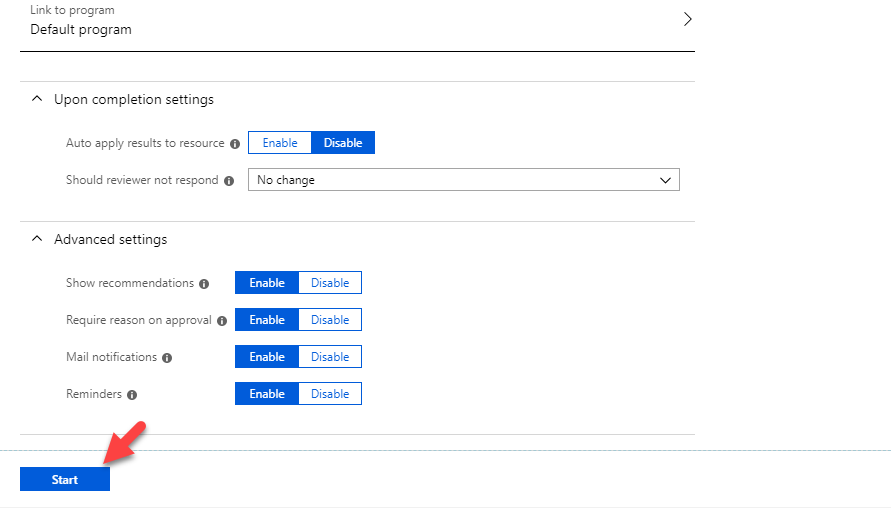Select Enable for Mail notifications
Screen dimensions: 891x508
coord(267,356)
